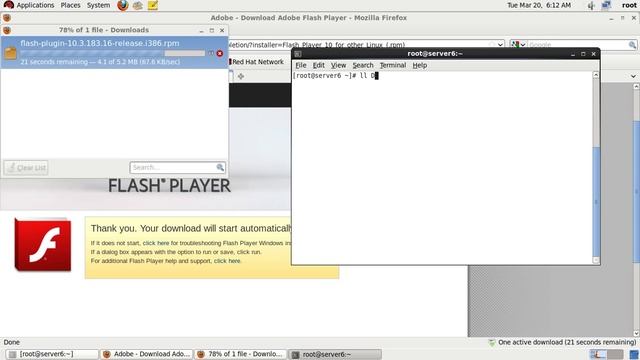
Task: Open the terminal File menu
Action: pyautogui.click(x=301, y=65)
